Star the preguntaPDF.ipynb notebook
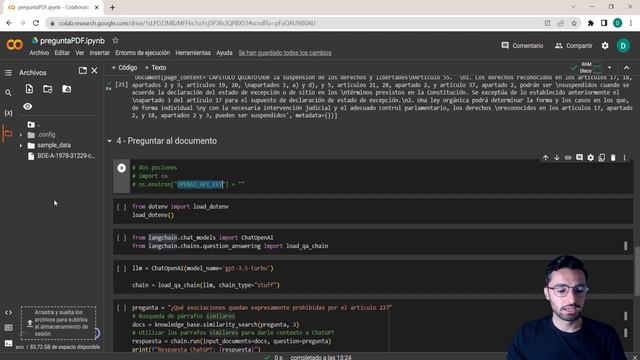The width and height of the screenshot is (640, 360). coord(116,40)
